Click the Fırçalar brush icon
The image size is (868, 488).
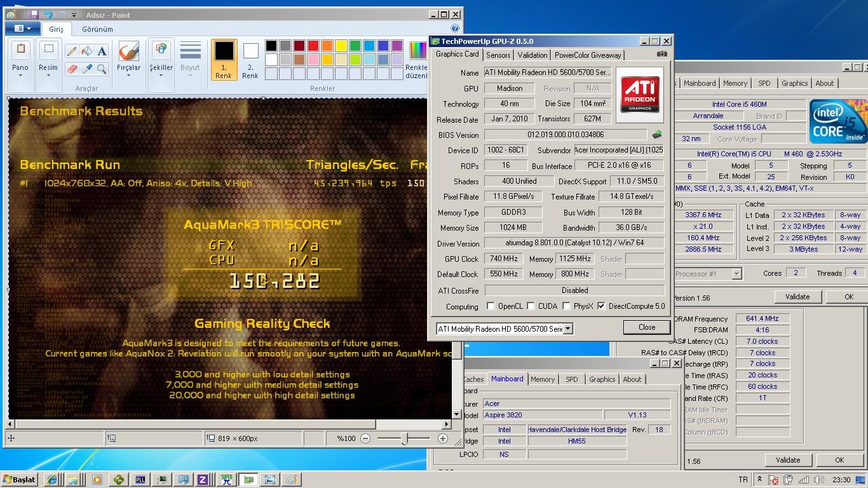tap(128, 51)
